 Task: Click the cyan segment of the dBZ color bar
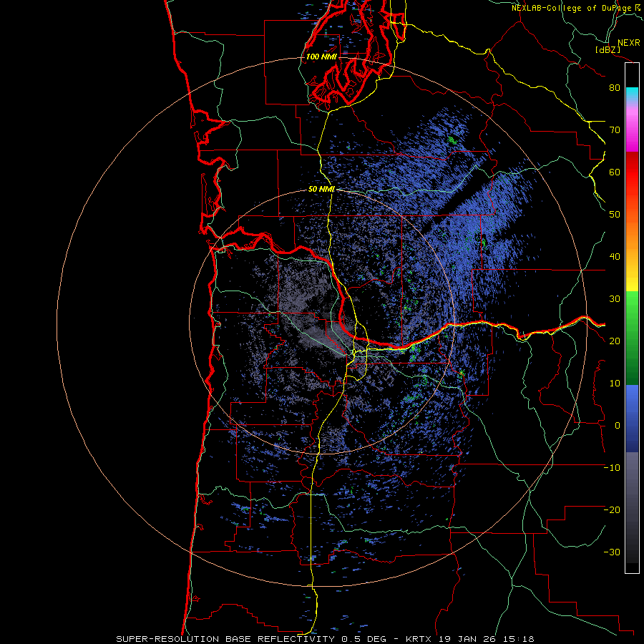[x=632, y=94]
